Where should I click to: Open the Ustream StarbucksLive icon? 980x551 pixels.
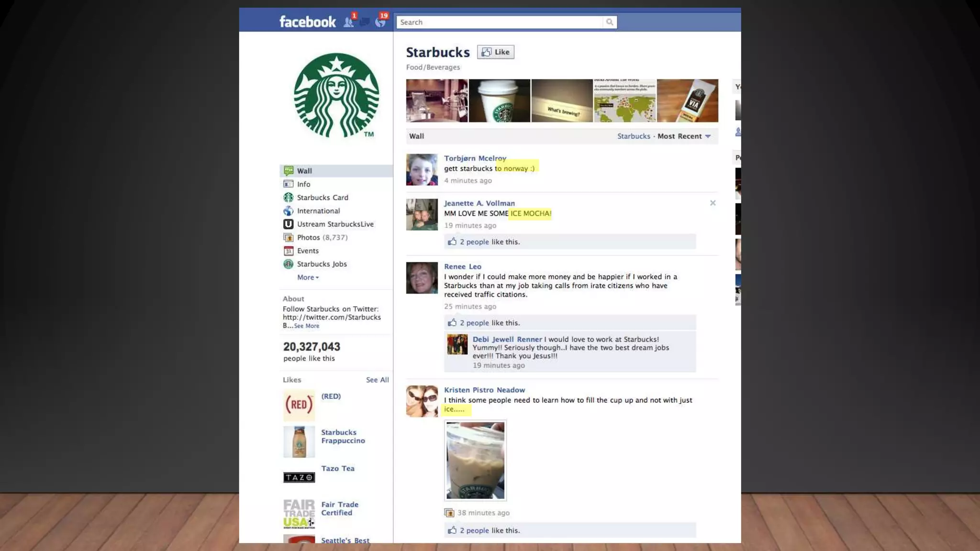[288, 224]
